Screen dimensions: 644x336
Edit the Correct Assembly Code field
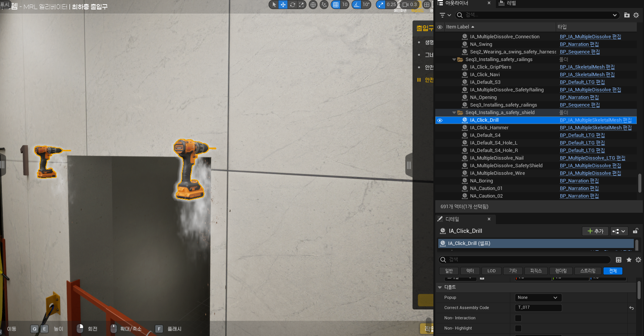(x=538, y=308)
